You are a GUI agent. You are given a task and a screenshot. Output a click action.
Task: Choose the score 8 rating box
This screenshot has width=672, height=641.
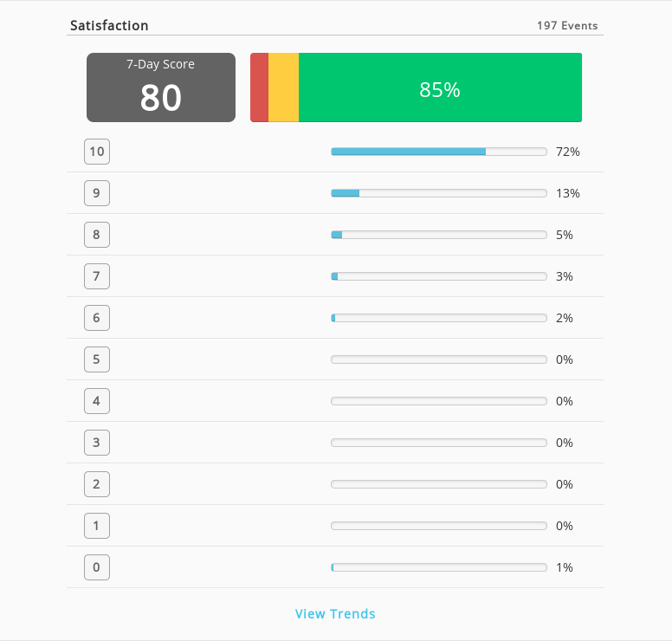click(x=97, y=235)
